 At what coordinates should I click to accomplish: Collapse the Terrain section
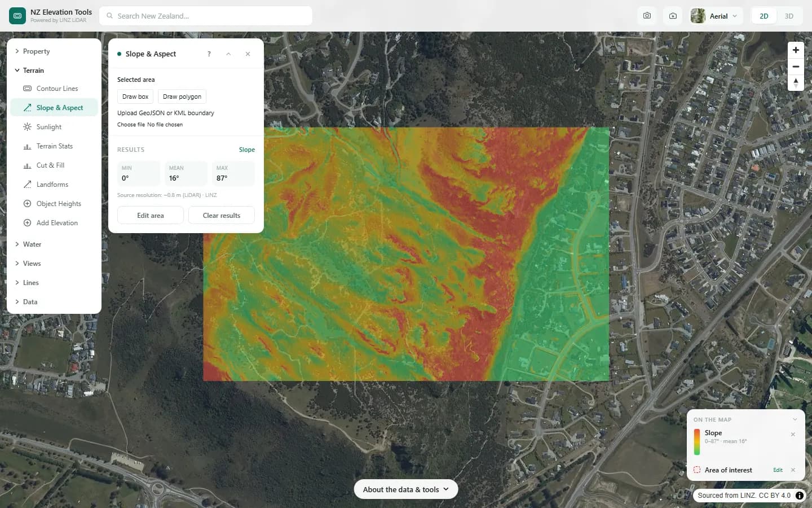click(54, 71)
